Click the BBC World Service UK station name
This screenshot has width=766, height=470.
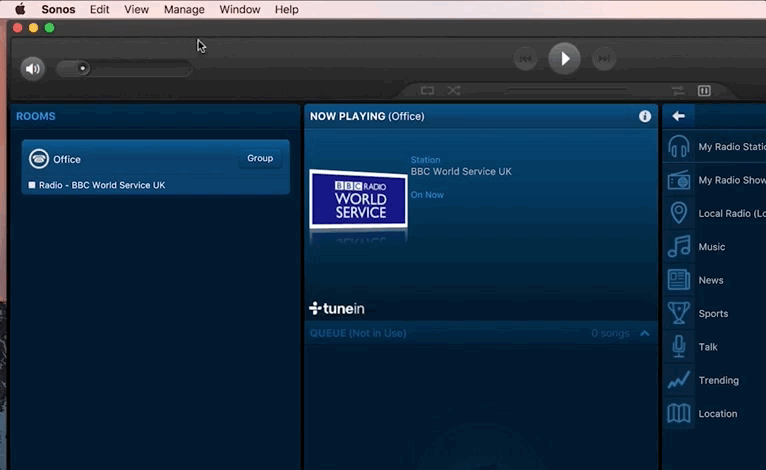[x=461, y=171]
